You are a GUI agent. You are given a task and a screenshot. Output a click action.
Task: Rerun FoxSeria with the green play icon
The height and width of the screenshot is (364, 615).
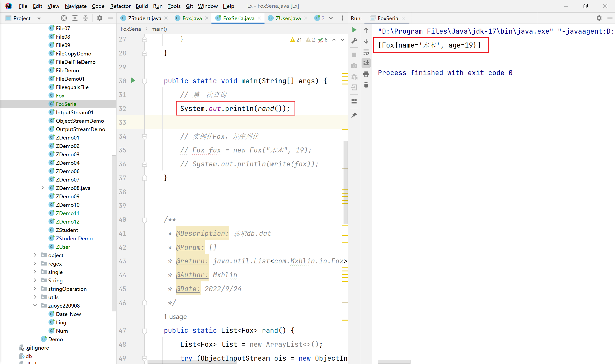(x=354, y=30)
